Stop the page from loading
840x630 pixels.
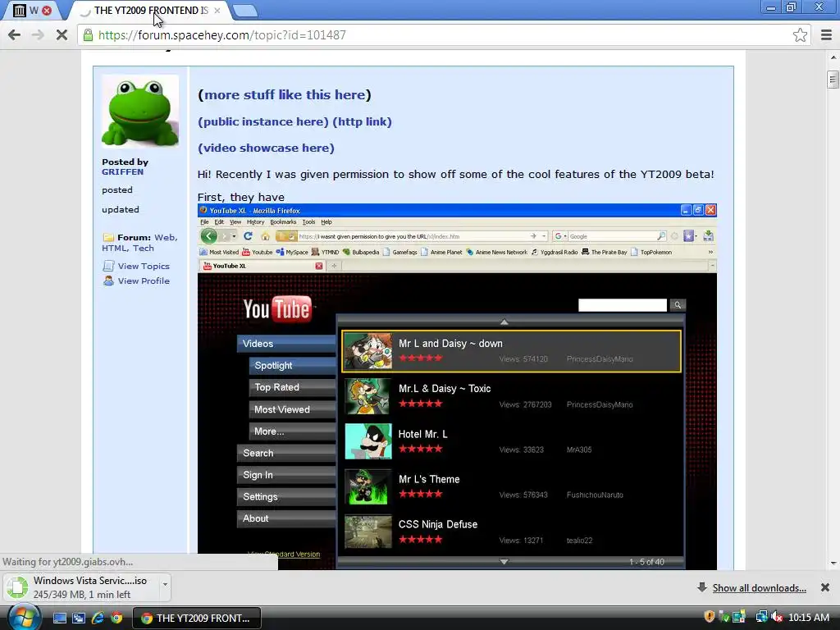62,35
